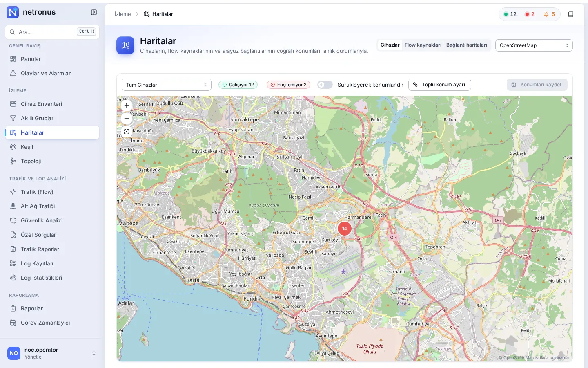Fit map to devices icon
Image resolution: width=588 pixels, height=368 pixels.
127,132
